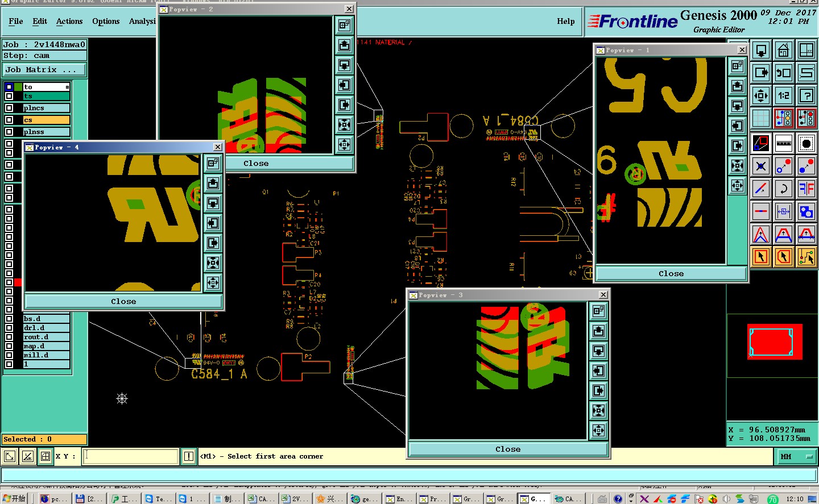
Task: Select the layer named 1
Action: [x=47, y=364]
